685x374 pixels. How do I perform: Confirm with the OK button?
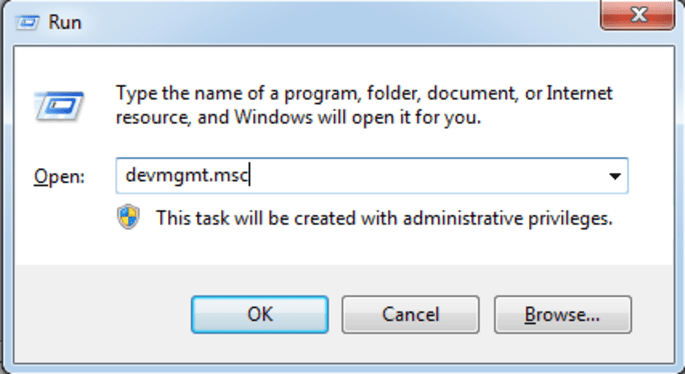pyautogui.click(x=259, y=315)
